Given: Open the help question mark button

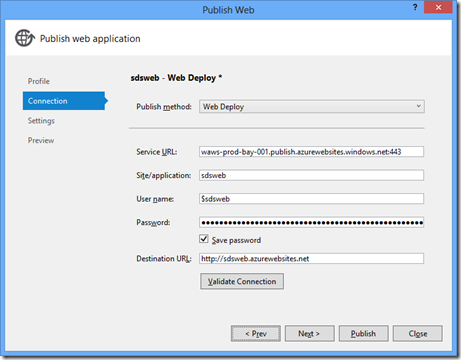Looking at the screenshot, I should (x=415, y=7).
